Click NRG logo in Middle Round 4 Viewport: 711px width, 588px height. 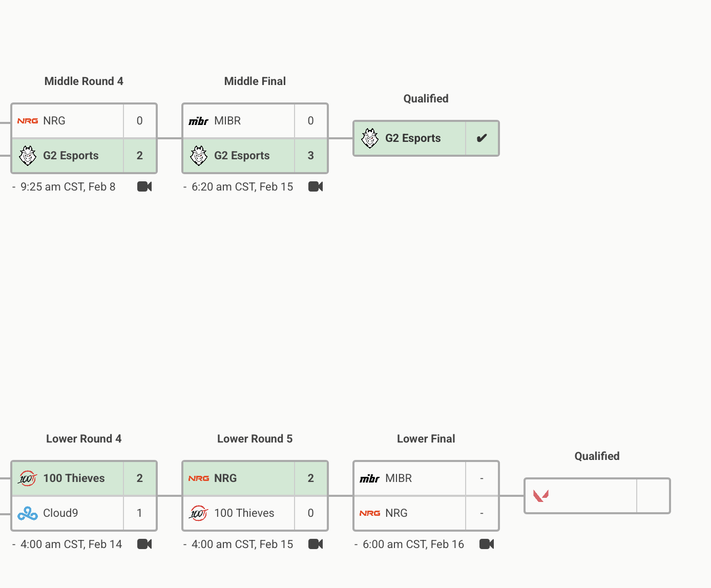[x=28, y=121]
